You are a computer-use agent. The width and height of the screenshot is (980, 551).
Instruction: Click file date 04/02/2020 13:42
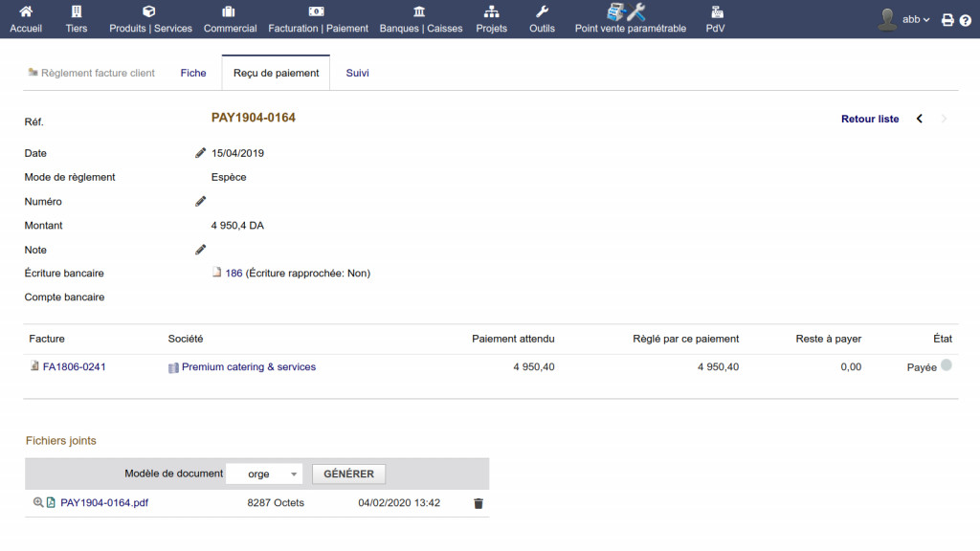pyautogui.click(x=399, y=502)
